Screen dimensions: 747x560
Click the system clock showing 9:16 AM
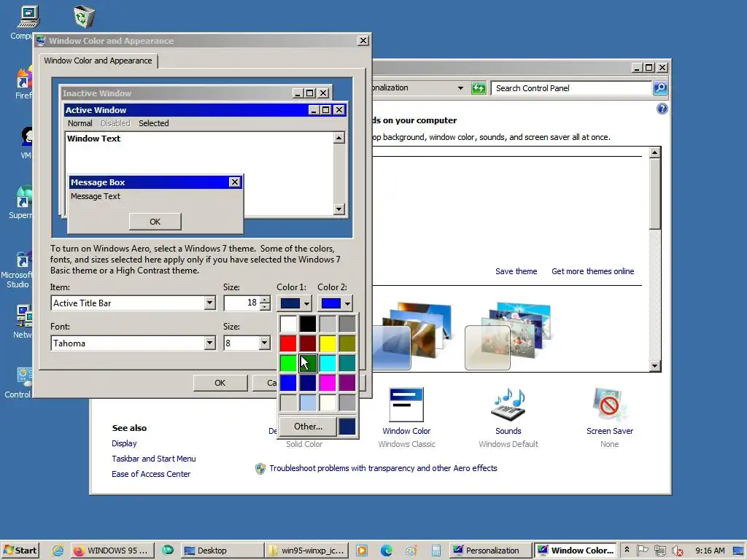pyautogui.click(x=710, y=551)
